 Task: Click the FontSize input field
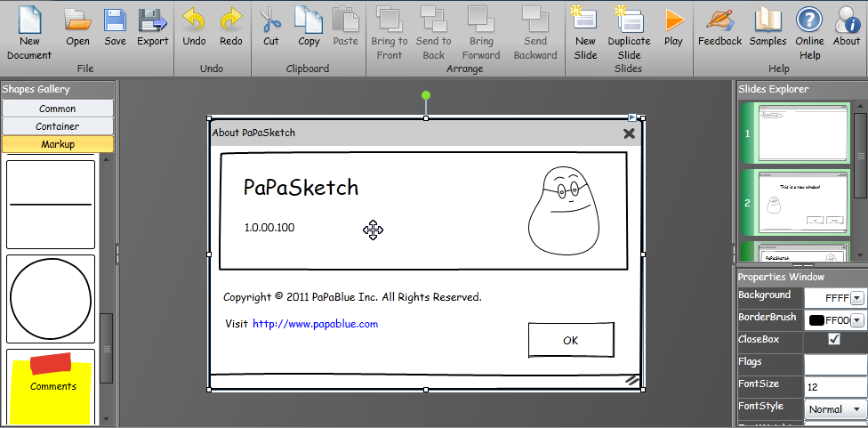(x=833, y=387)
